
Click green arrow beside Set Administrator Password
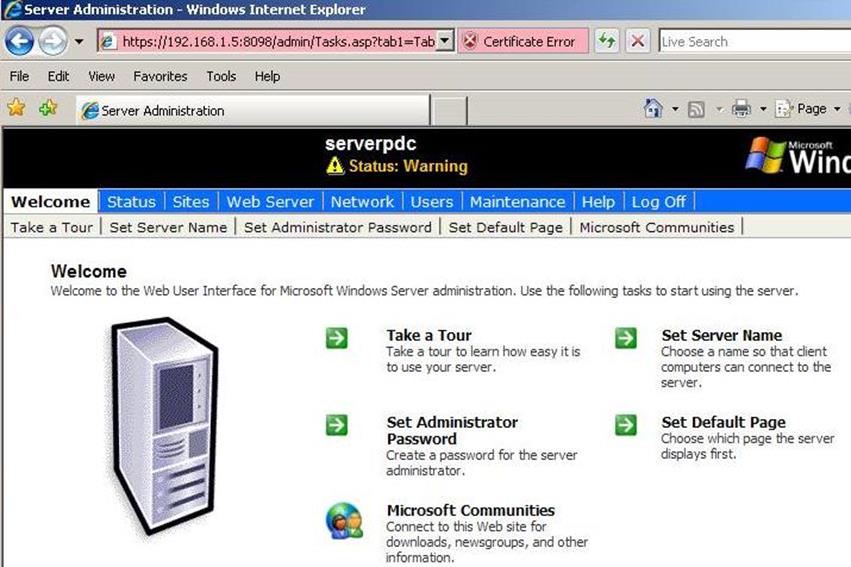tap(336, 425)
